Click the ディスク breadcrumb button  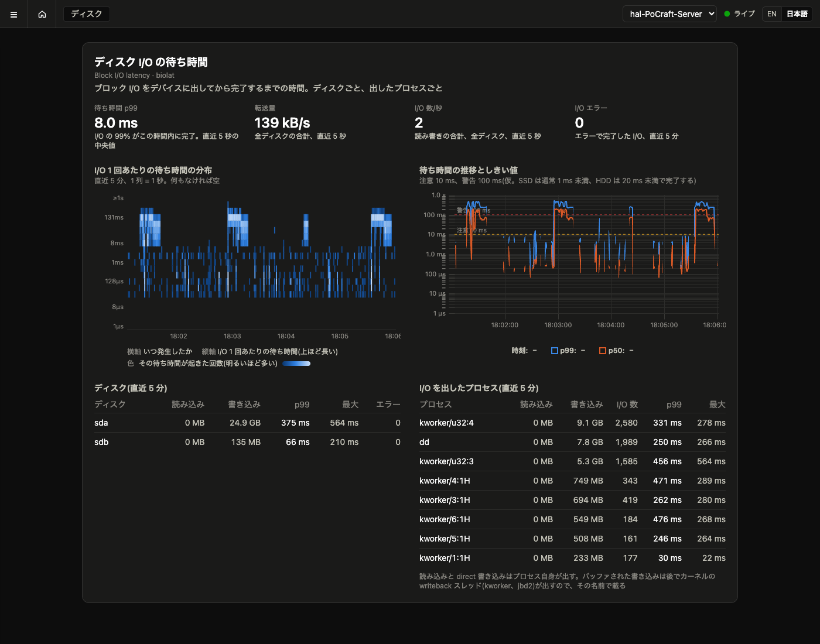click(87, 14)
